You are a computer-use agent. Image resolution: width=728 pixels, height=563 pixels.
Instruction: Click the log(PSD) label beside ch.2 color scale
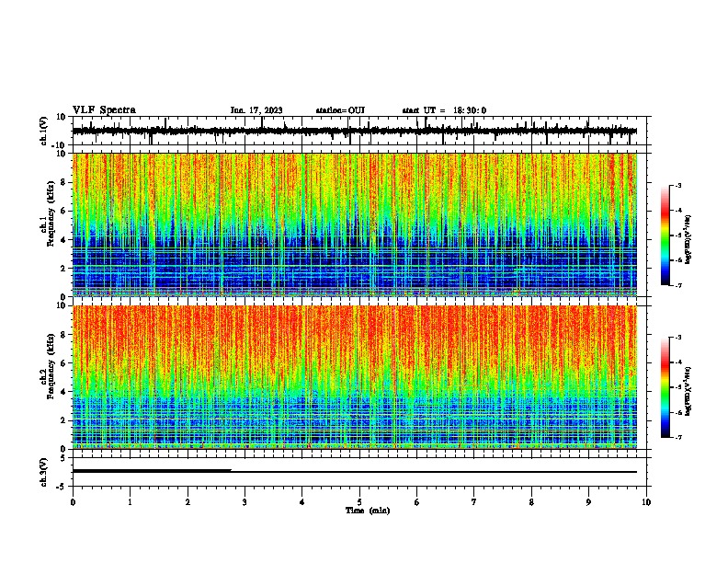pos(688,391)
